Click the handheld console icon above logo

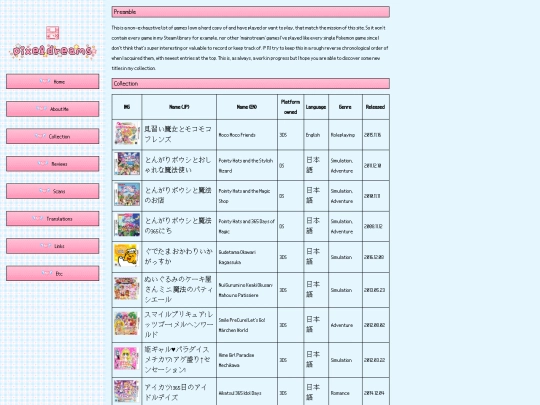tap(52, 33)
